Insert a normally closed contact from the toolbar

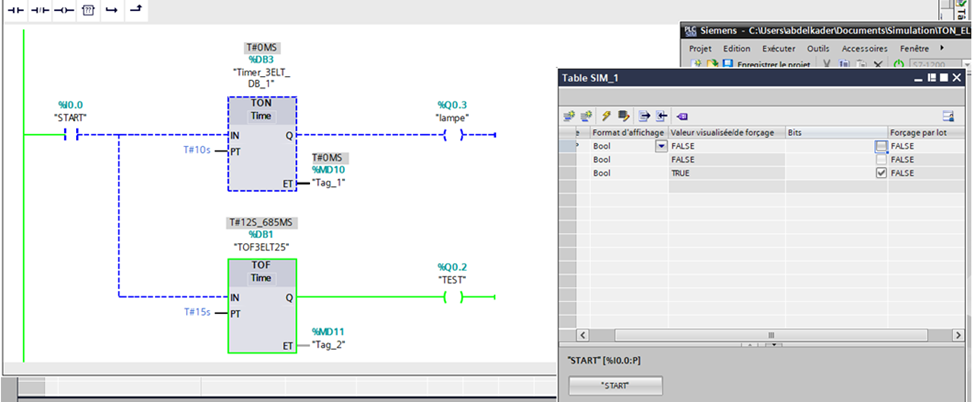click(39, 9)
